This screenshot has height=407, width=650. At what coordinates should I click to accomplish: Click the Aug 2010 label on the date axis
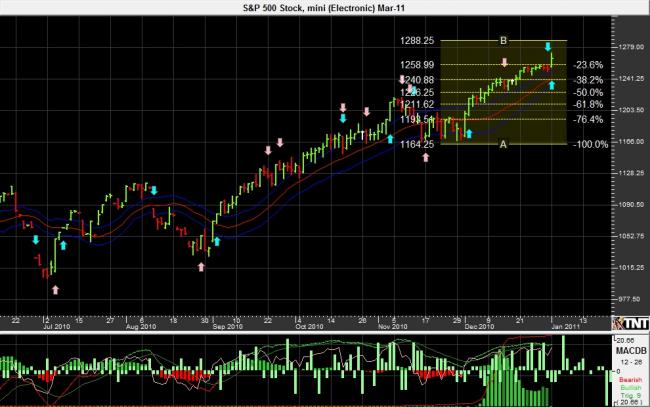141,327
